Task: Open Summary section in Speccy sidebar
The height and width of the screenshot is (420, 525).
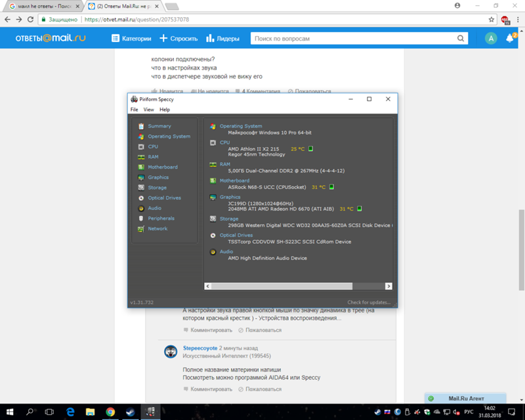Action: click(x=159, y=126)
